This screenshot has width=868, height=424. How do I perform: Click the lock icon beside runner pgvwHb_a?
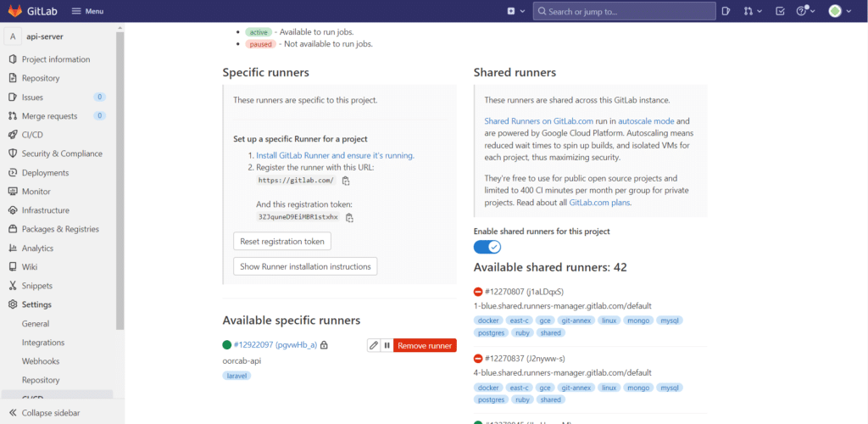point(325,345)
